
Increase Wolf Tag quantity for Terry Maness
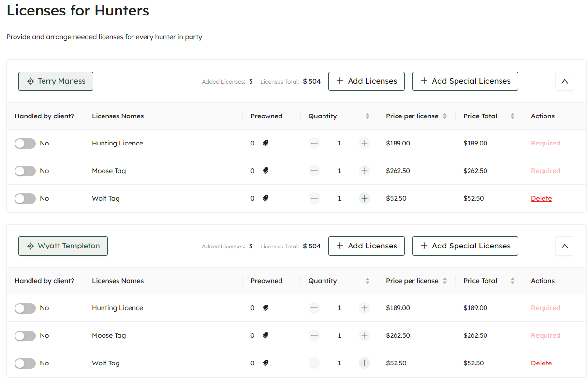pos(365,198)
